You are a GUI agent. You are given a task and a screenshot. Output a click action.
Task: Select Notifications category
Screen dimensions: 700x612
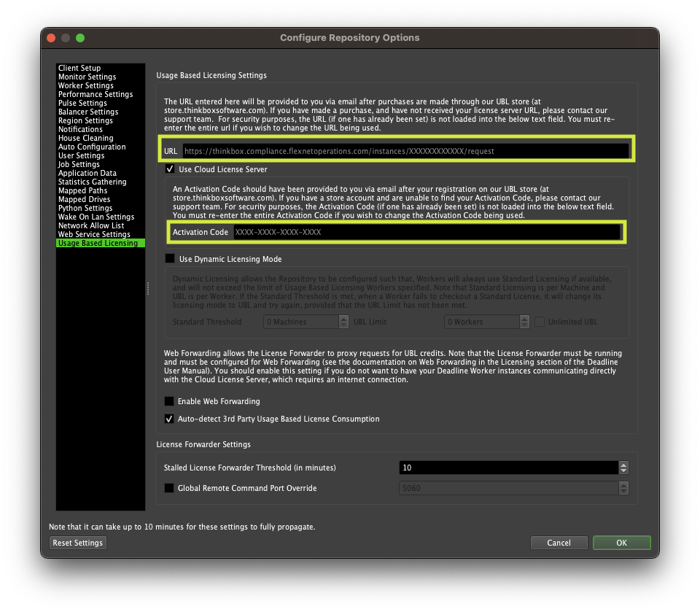click(101, 129)
